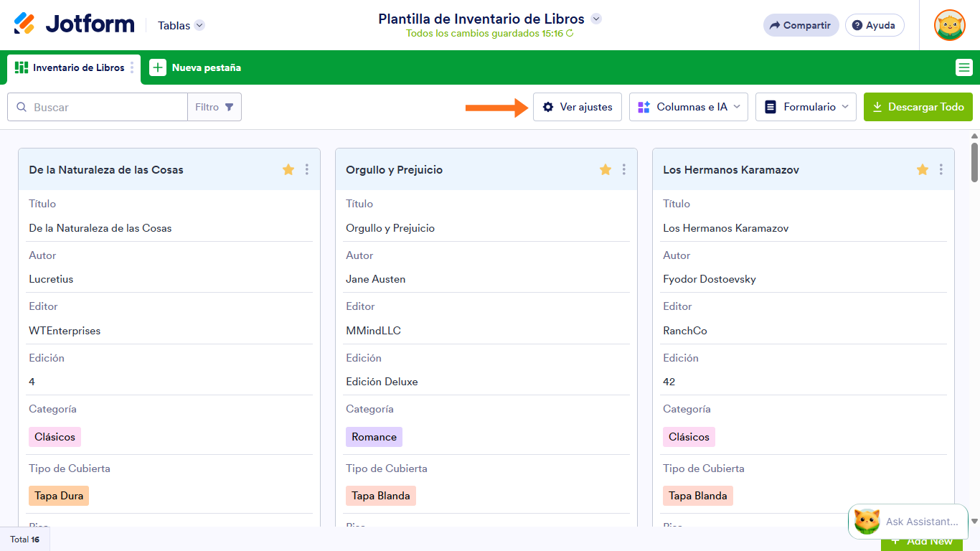Click the Columnas e IA sparkle icon
Image resolution: width=980 pixels, height=551 pixels.
coord(644,107)
